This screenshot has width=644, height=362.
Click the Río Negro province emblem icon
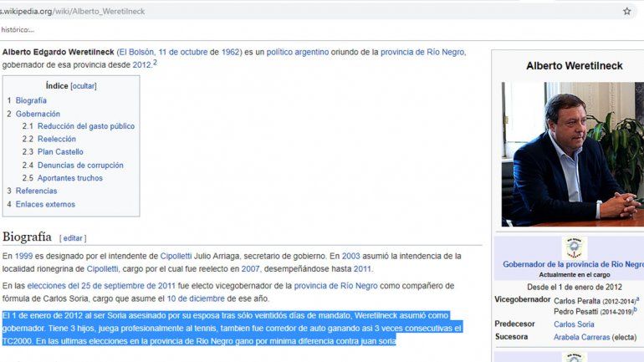click(x=574, y=247)
